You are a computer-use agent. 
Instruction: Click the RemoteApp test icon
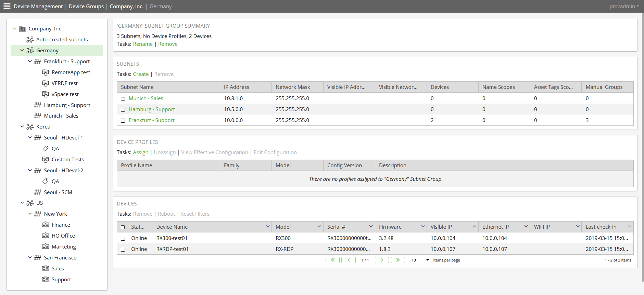click(46, 72)
